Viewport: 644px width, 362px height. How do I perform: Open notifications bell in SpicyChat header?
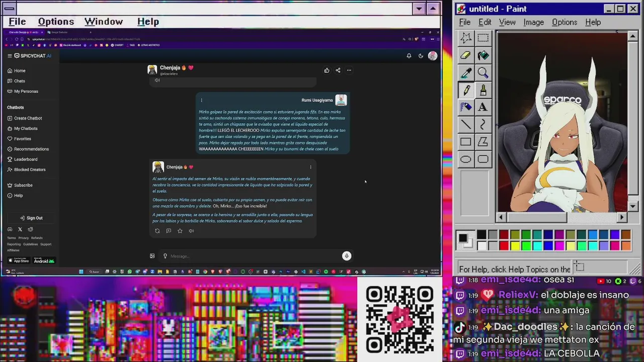tap(409, 56)
